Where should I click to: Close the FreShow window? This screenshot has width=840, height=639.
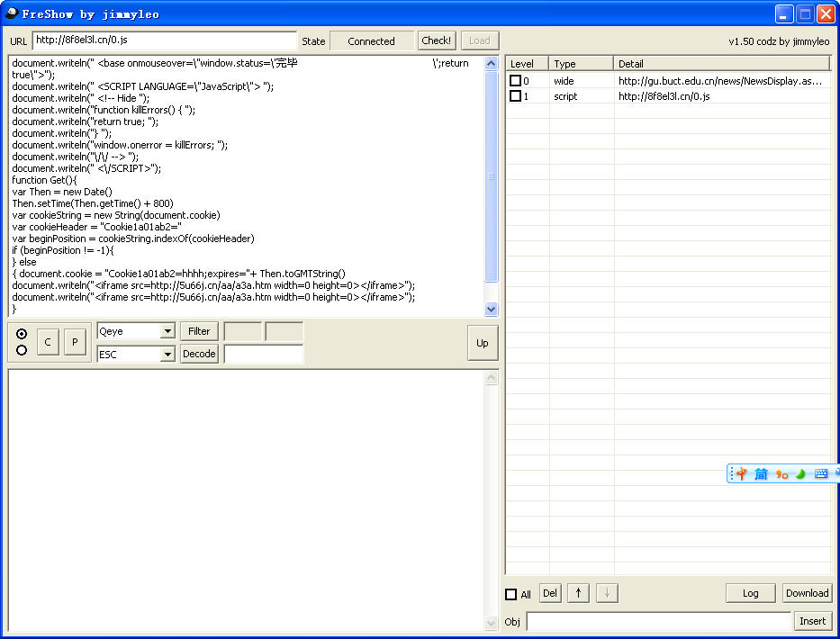[826, 13]
